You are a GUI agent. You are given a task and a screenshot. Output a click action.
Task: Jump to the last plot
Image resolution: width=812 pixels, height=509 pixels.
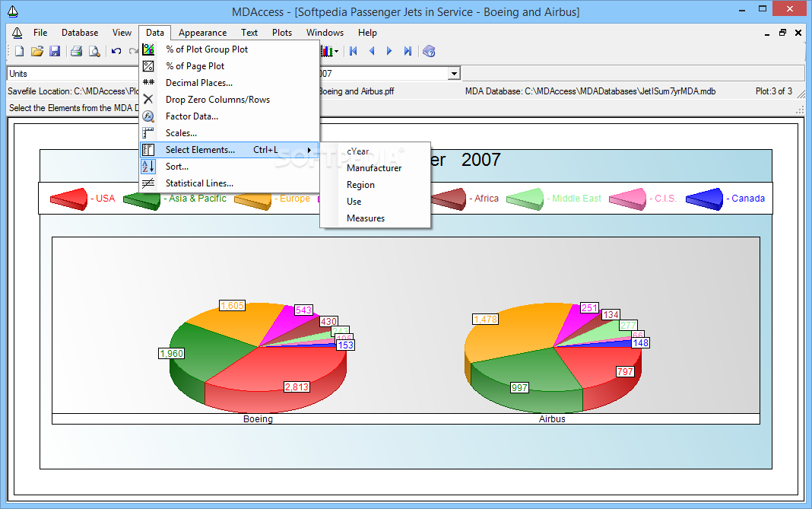click(408, 51)
